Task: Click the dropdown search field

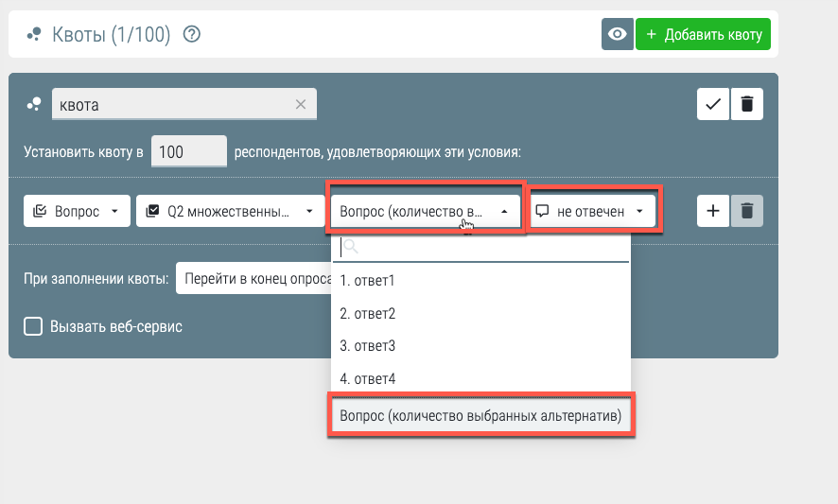Action: [480, 248]
